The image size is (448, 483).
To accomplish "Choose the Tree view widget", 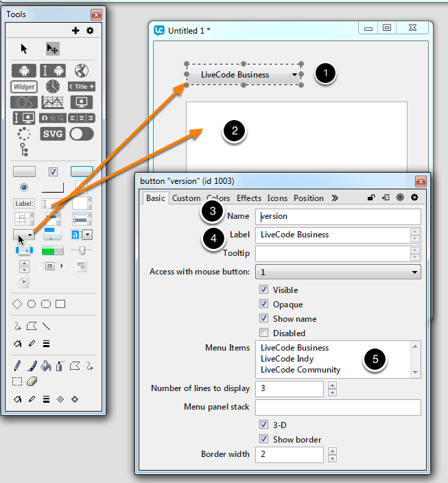I will 24,150.
